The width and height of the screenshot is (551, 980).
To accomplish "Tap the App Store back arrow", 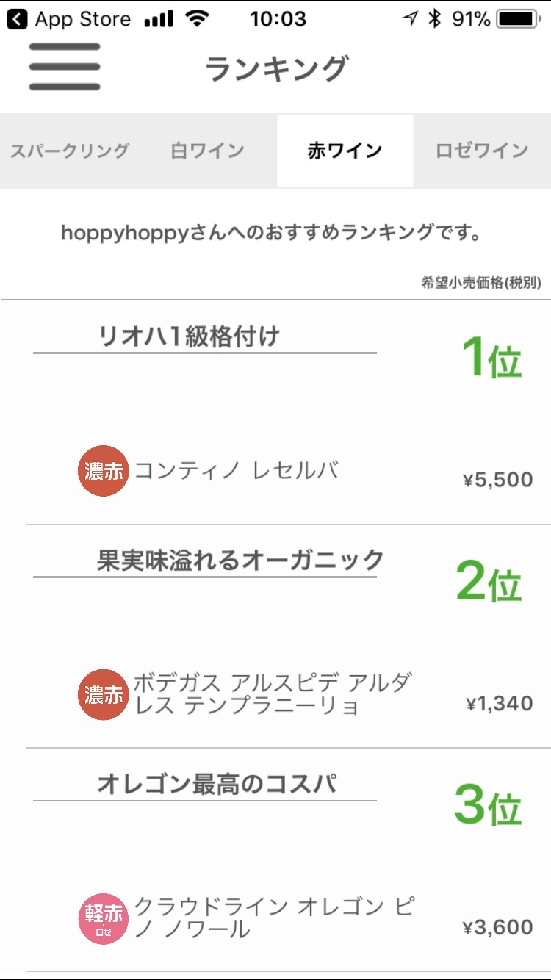I will point(17,19).
